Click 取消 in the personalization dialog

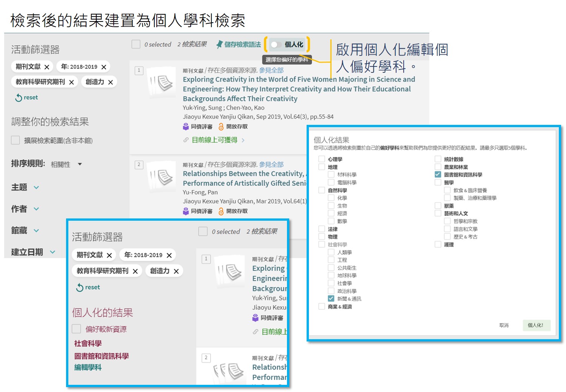click(504, 325)
